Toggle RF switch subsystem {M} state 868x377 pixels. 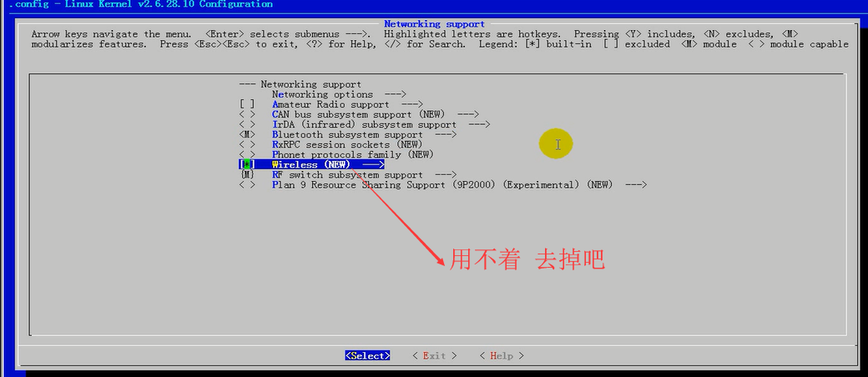247,174
